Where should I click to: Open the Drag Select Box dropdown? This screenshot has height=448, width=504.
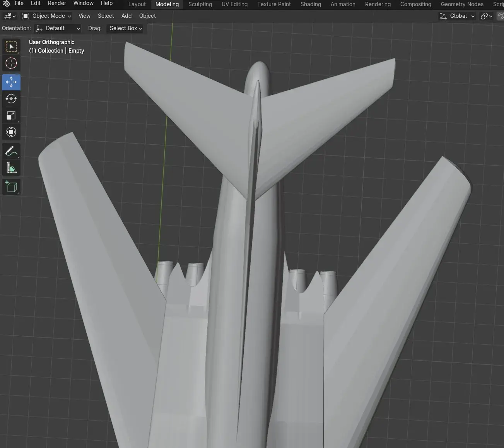click(125, 28)
